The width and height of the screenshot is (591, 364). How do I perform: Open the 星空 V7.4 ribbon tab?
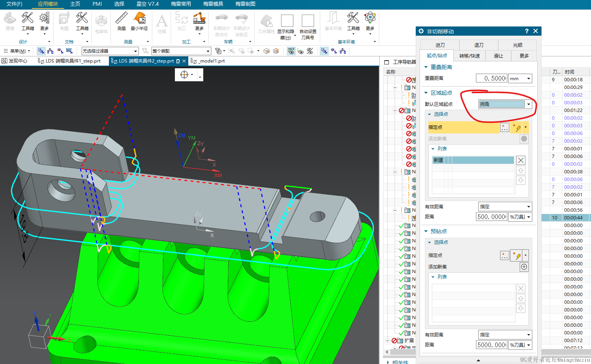[148, 4]
